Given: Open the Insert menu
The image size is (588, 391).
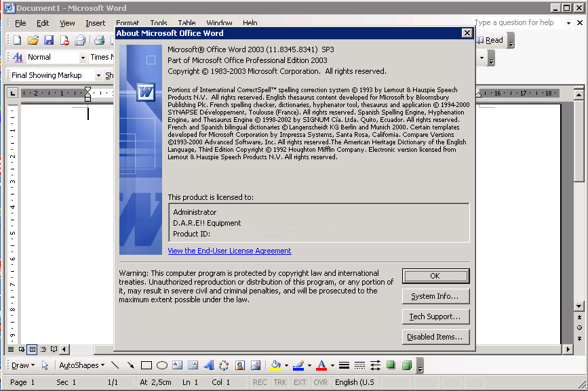Looking at the screenshot, I should pos(95,23).
